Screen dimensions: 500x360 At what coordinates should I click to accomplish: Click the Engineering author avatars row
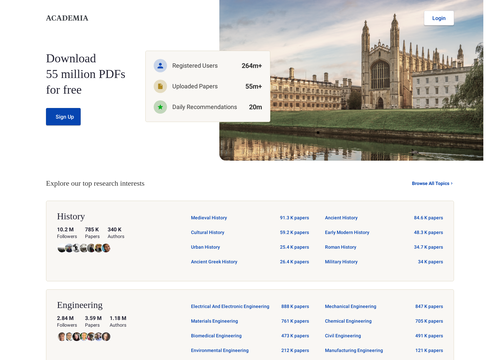click(x=84, y=337)
